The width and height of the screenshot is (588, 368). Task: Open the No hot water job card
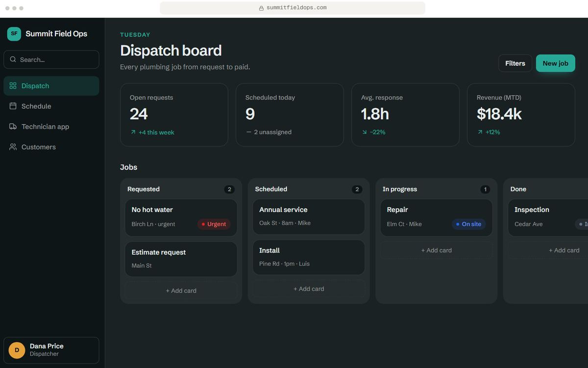tap(181, 217)
